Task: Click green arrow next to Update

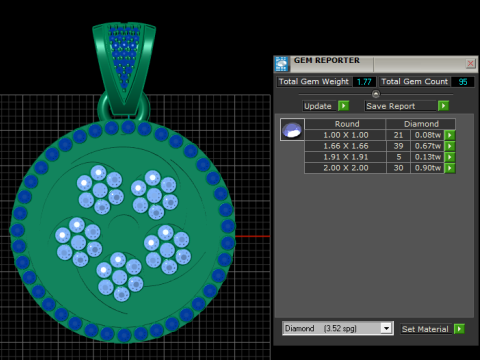Action: tap(343, 106)
